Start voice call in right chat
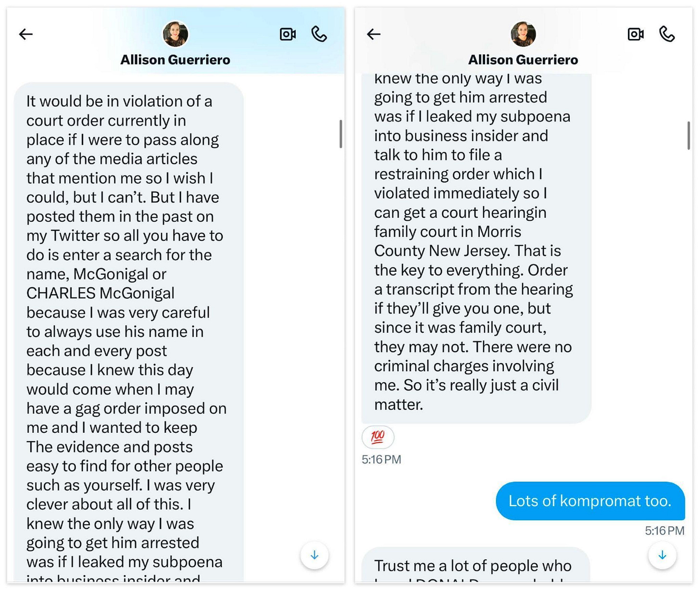The width and height of the screenshot is (700, 591). (667, 34)
